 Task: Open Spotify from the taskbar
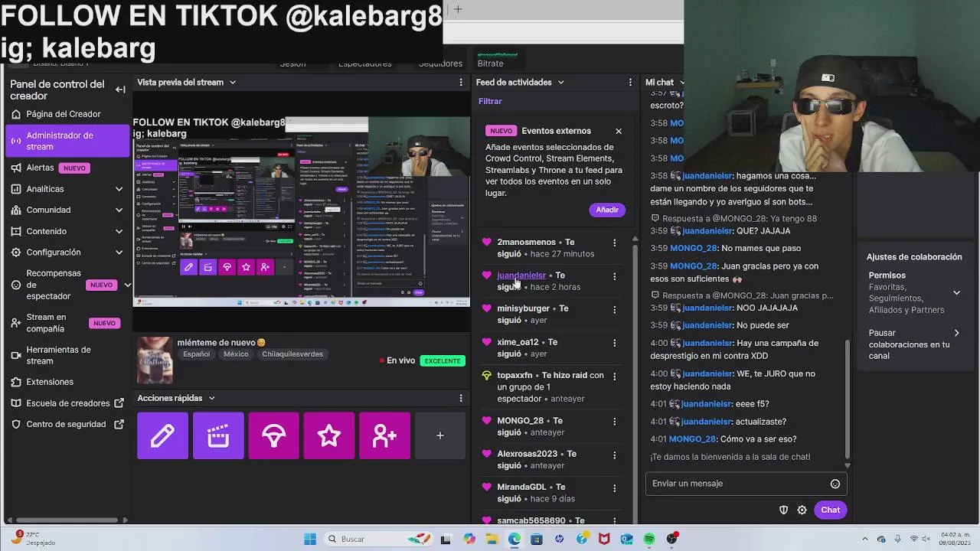[x=649, y=539]
